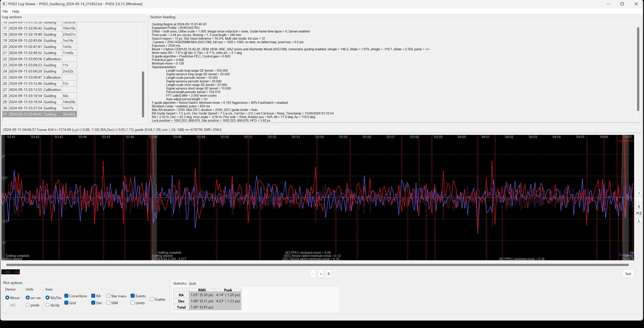Enable the Star mass checkbox
The width and height of the screenshot is (644, 328).
point(108,296)
